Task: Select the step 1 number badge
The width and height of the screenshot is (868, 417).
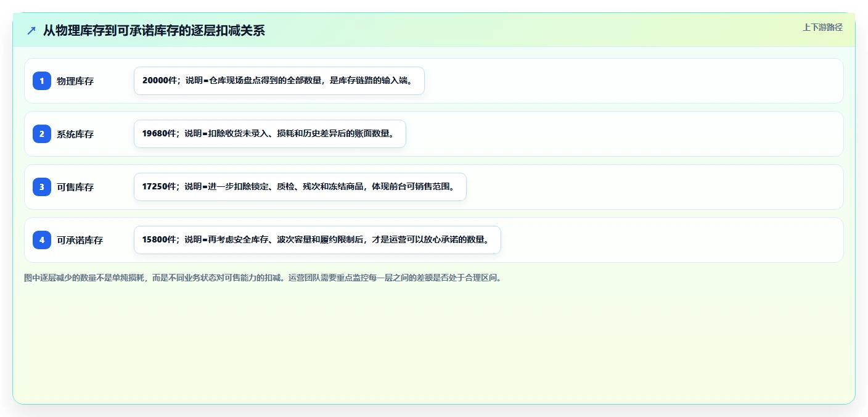Action: click(x=42, y=81)
